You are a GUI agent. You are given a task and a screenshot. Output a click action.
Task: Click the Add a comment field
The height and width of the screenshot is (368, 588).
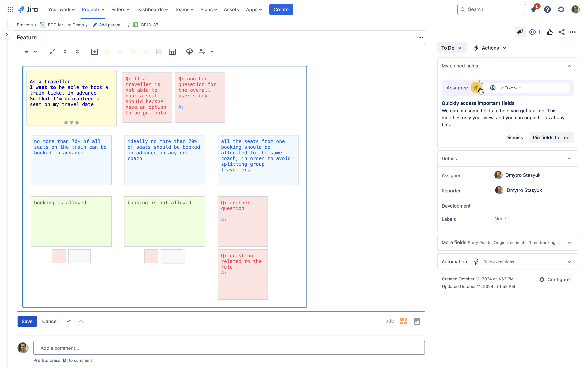229,348
